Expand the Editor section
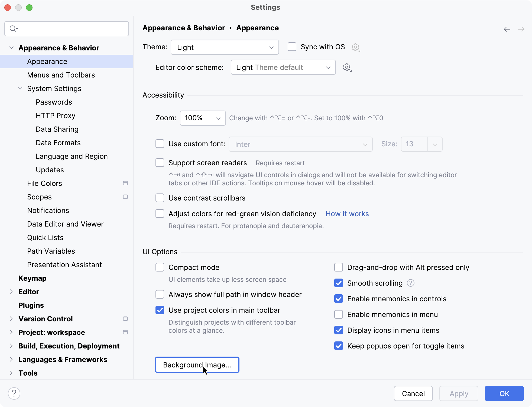 coord(11,292)
